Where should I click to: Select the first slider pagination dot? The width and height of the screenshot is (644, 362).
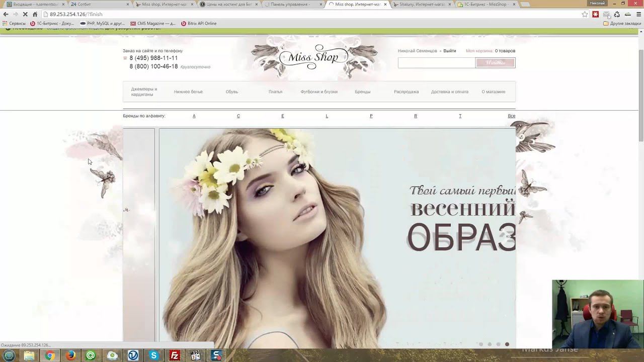[x=481, y=344]
